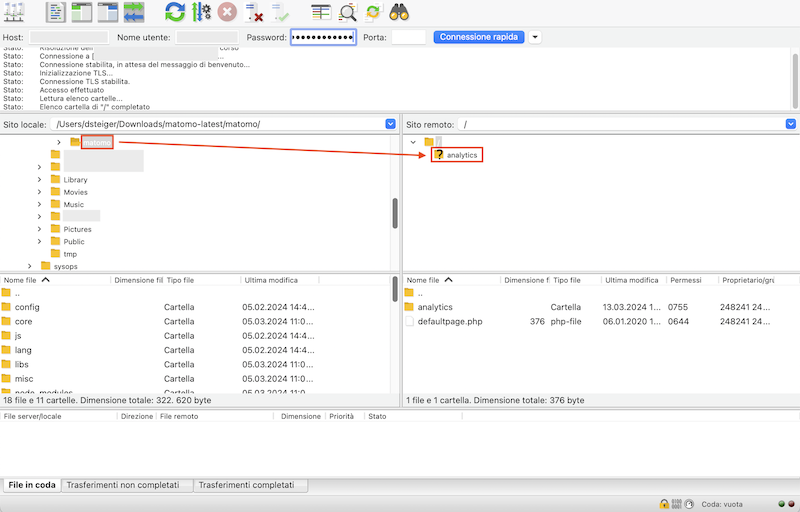Click the local tree scrollbar thumb
Viewport: 800px width, 512px height.
395,213
